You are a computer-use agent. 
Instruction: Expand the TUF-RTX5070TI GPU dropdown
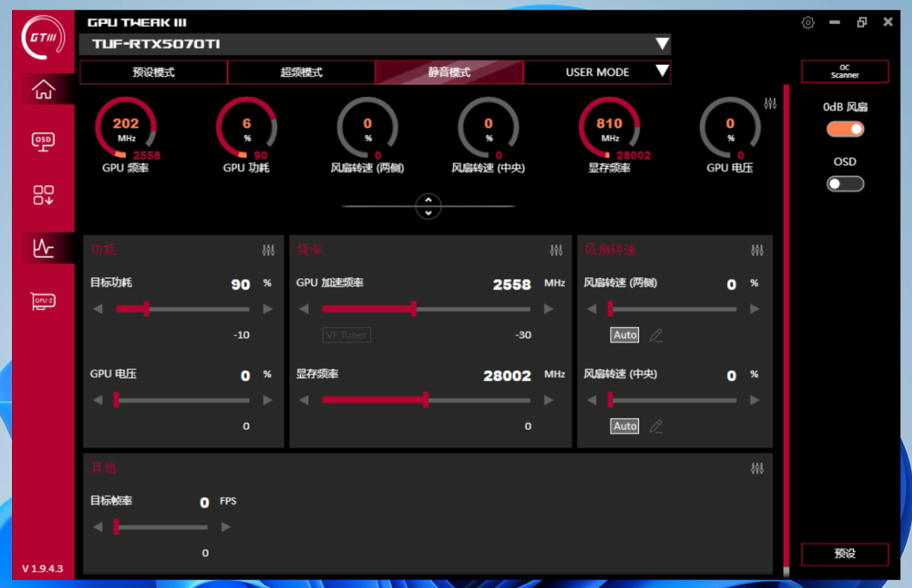tap(661, 44)
